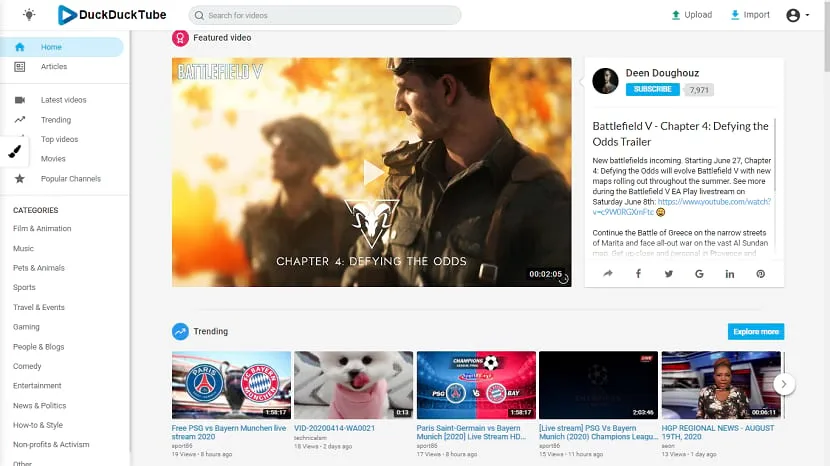
Task: Open the HGP Regional News thumbnail
Action: pos(721,385)
